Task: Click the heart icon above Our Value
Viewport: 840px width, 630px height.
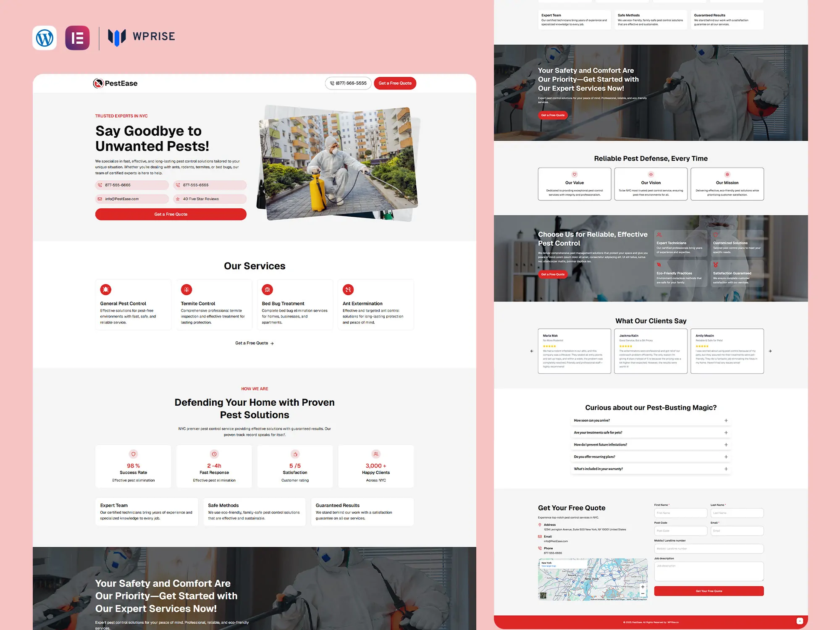Action: point(574,174)
